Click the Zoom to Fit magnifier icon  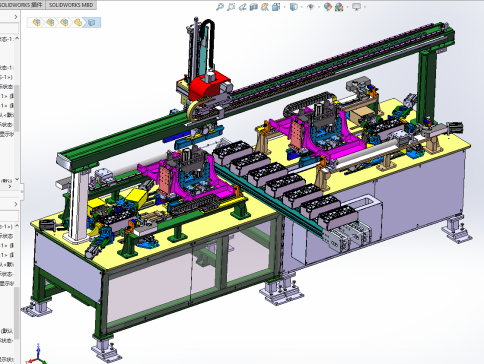click(220, 7)
